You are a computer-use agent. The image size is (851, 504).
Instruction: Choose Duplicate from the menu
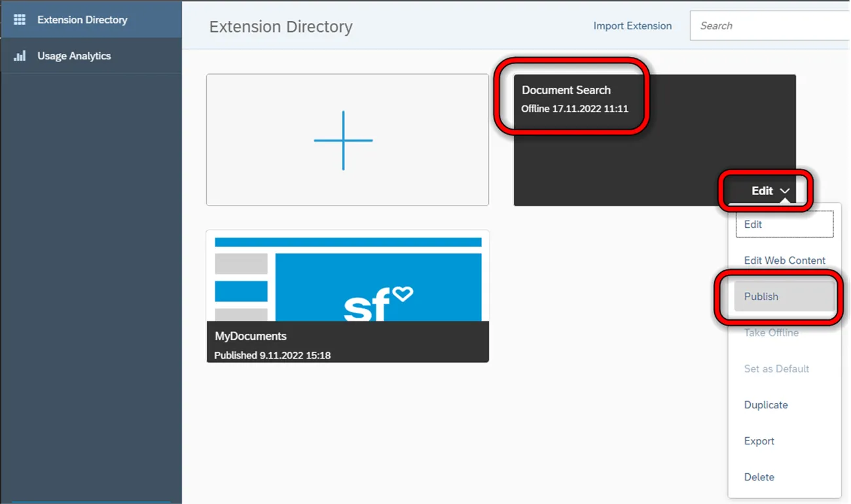click(784, 405)
